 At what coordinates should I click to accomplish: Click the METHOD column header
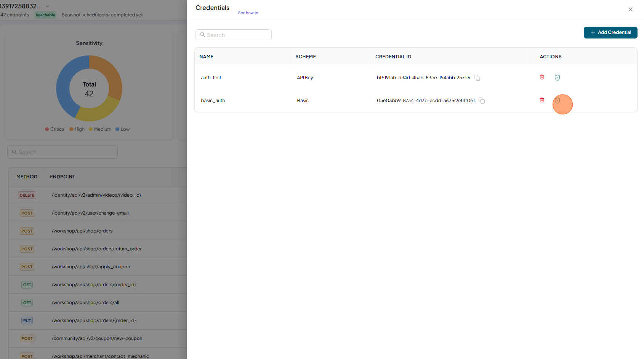point(27,177)
